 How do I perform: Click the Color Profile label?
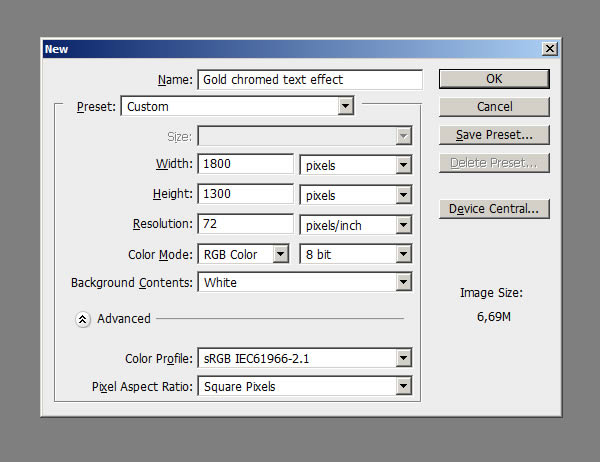(159, 359)
